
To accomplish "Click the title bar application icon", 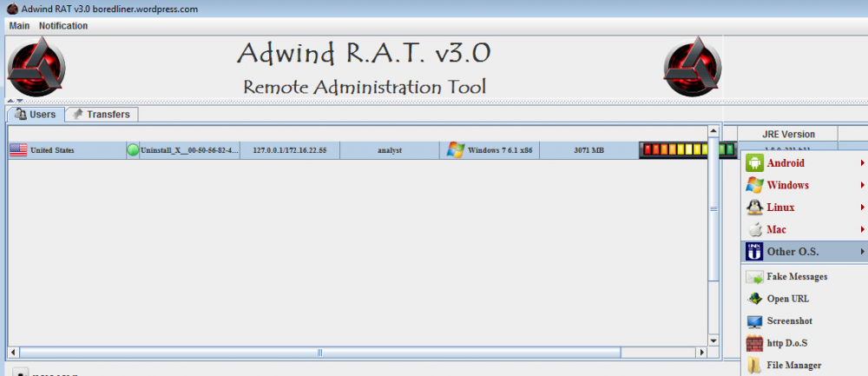I will (x=11, y=9).
